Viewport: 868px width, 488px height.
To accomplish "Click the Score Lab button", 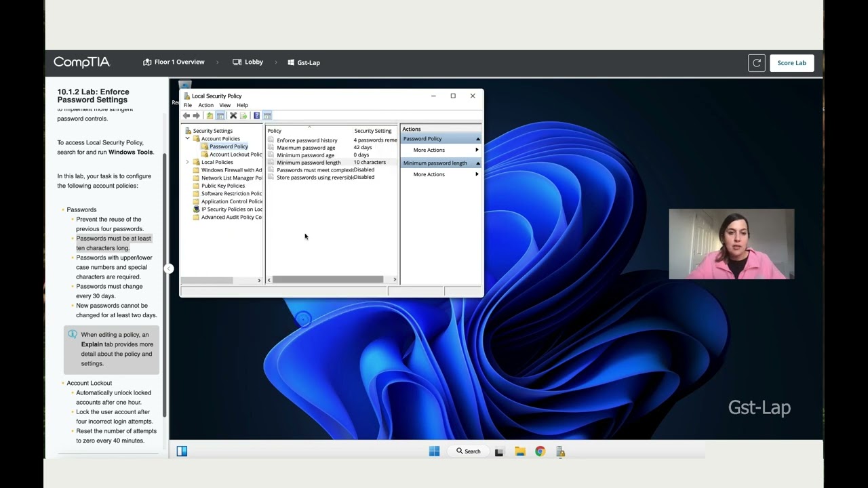I will pyautogui.click(x=791, y=63).
